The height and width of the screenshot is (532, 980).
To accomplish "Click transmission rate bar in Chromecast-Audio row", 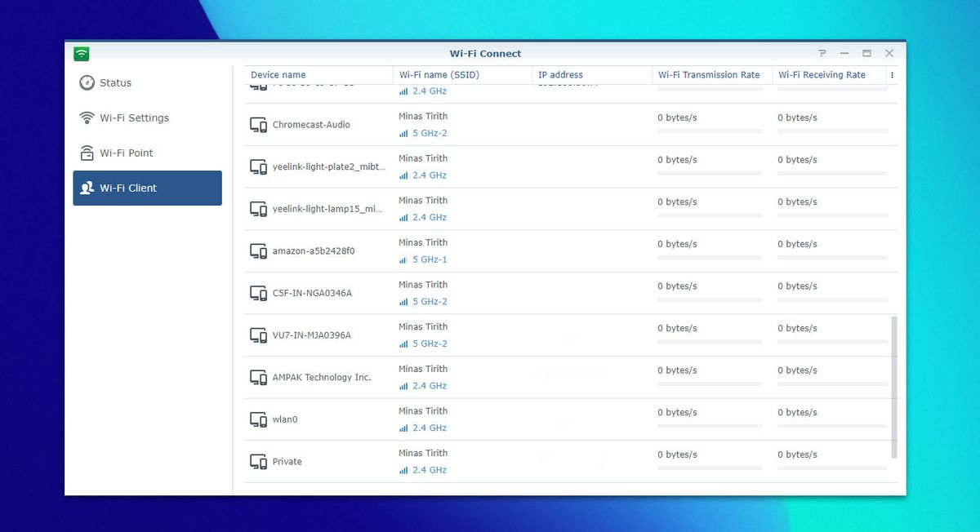I will point(710,131).
